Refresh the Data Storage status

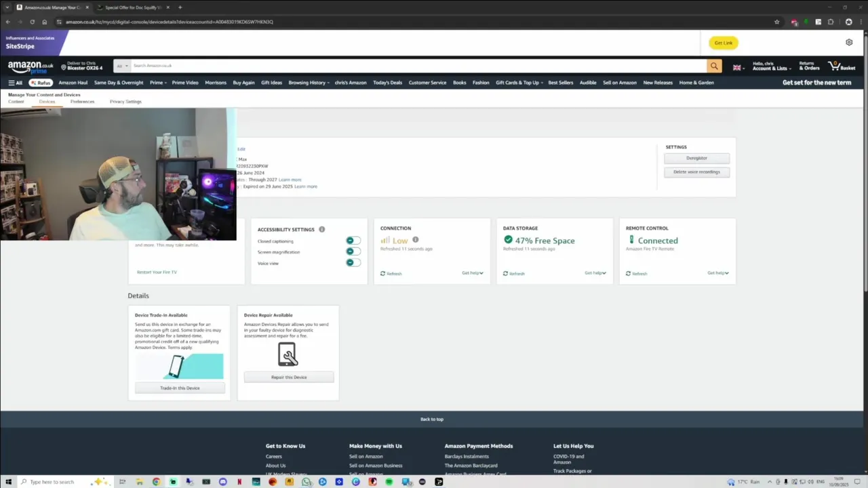(x=514, y=274)
